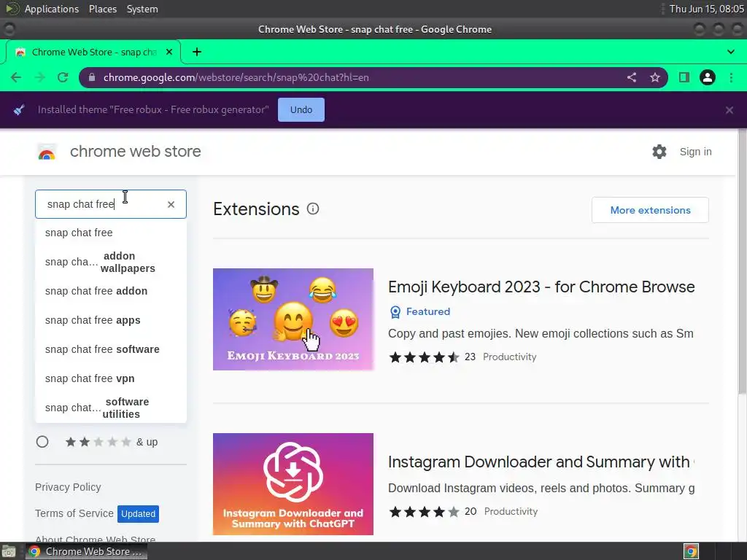
Task: Expand the tab search chevron
Action: [731, 52]
